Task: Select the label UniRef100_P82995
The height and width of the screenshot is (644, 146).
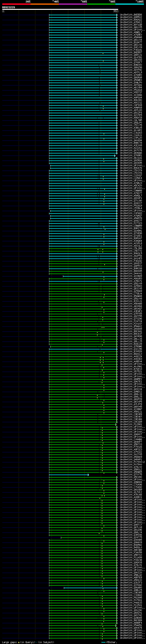Action: tap(131, 598)
